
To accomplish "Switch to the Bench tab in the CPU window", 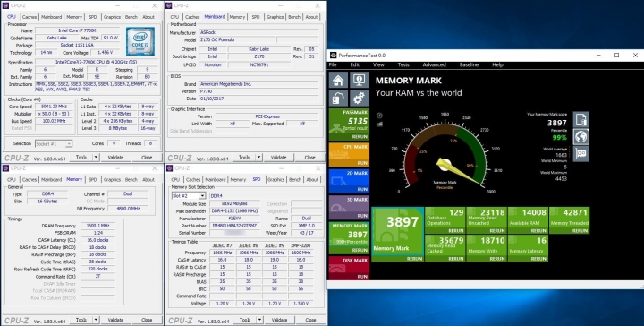I will pos(131,17).
